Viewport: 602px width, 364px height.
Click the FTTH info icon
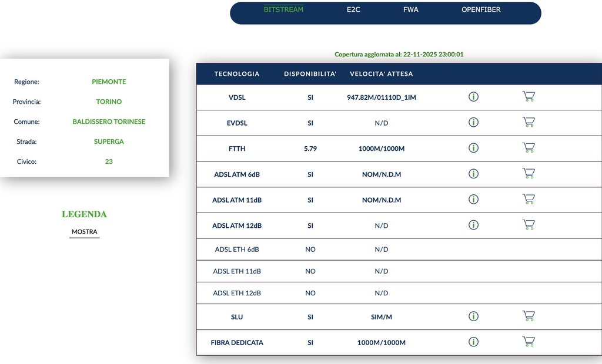pos(473,148)
